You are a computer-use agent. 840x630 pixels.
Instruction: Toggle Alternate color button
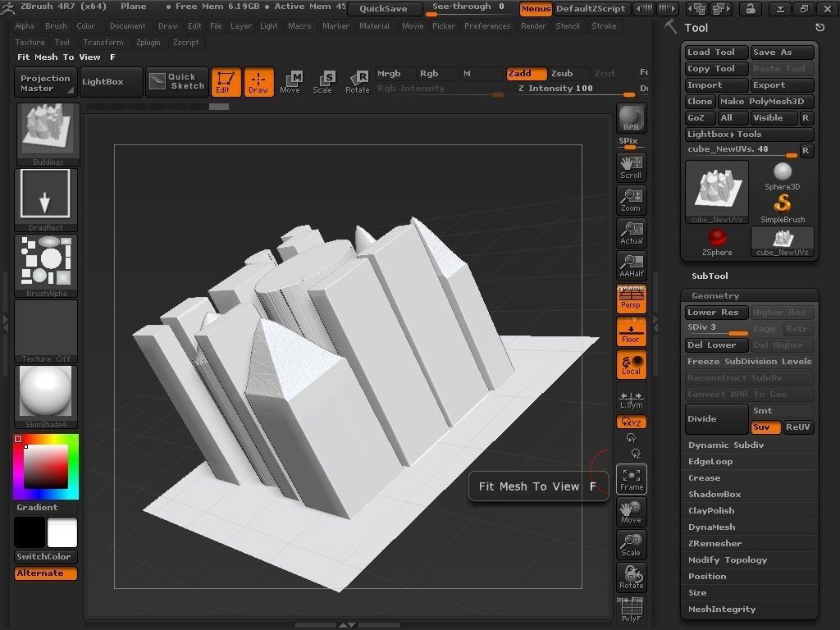[46, 573]
